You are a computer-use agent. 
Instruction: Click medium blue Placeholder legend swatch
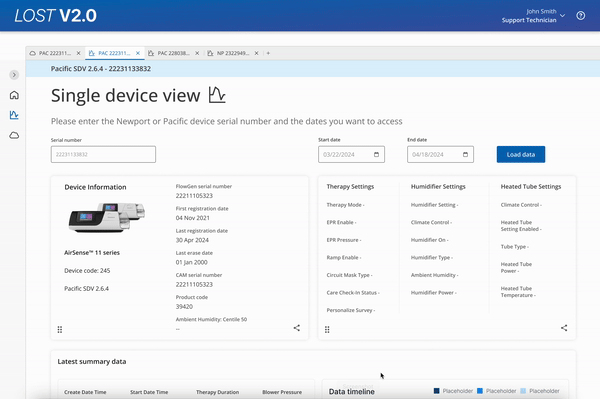point(480,391)
